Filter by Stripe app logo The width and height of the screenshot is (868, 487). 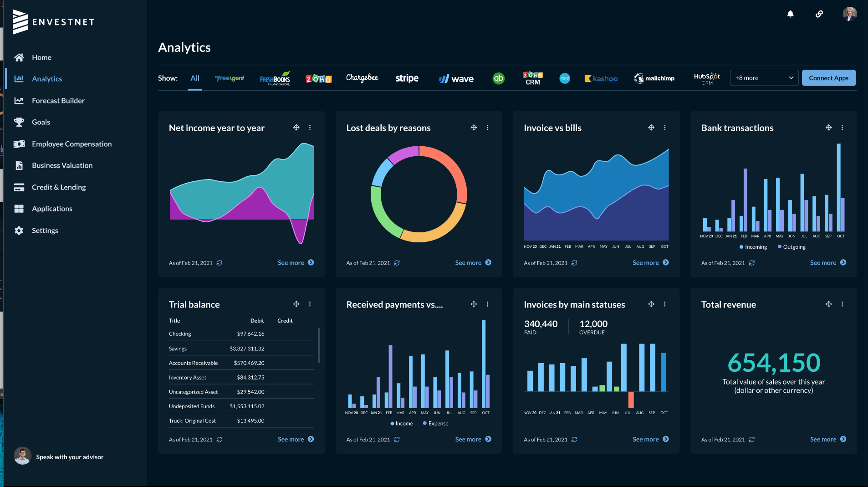(407, 78)
